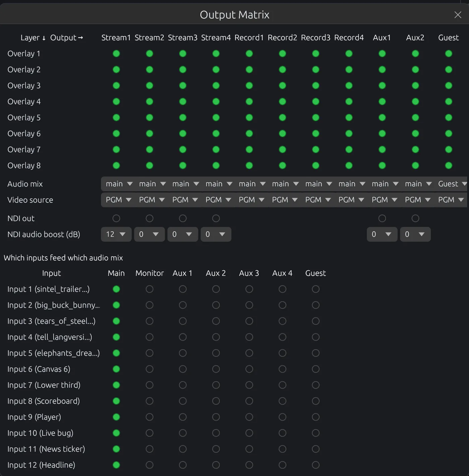Screen dimensions: 469x476
Task: Toggle Overlay 4 on Stream4 output
Action: coord(216,101)
